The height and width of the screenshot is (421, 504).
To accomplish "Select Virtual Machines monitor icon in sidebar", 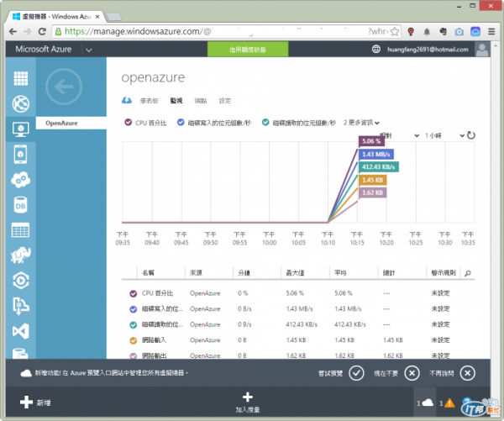I will [x=20, y=129].
